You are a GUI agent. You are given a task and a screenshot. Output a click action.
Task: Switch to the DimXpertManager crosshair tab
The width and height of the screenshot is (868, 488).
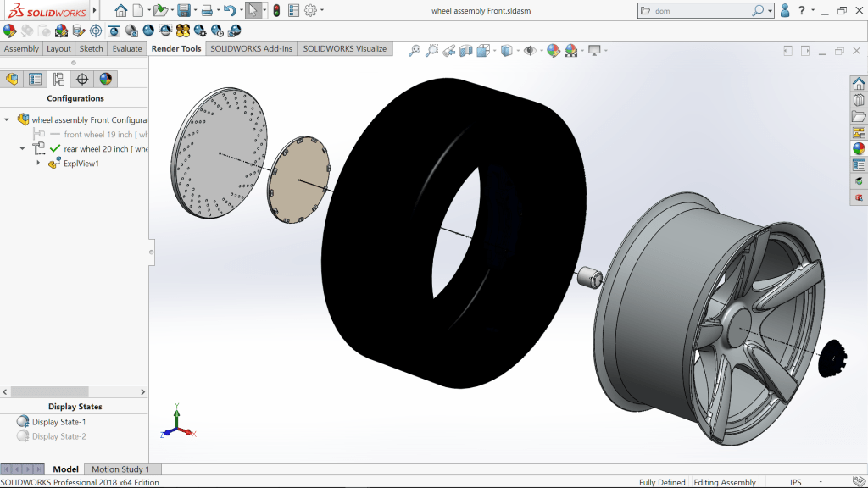82,79
